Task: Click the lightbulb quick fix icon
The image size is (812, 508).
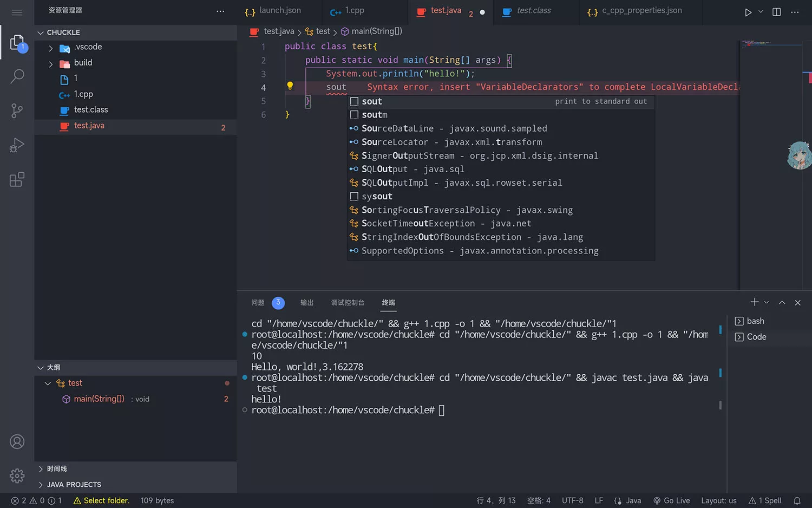Action: [290, 86]
